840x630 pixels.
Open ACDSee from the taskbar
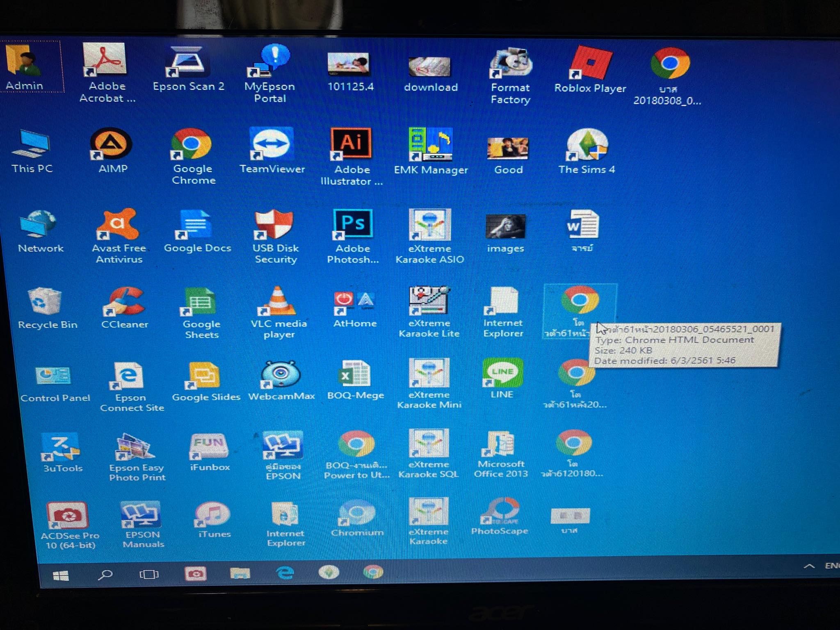coord(196,574)
